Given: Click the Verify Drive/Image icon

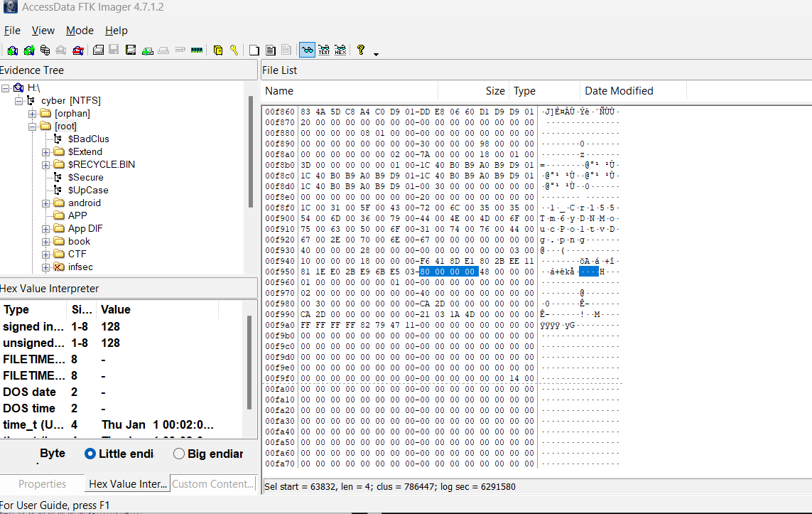Looking at the screenshot, I should coord(180,50).
